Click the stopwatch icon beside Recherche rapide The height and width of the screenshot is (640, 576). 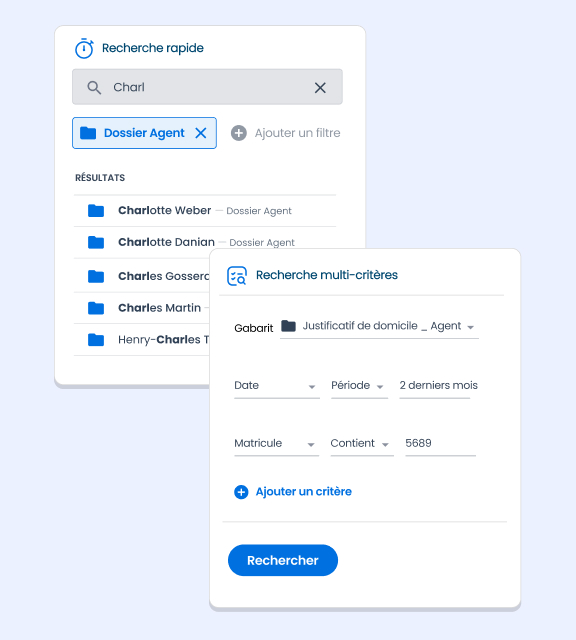coord(84,49)
